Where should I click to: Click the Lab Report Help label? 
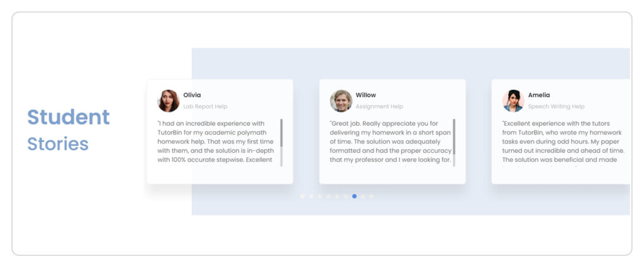pyautogui.click(x=206, y=107)
